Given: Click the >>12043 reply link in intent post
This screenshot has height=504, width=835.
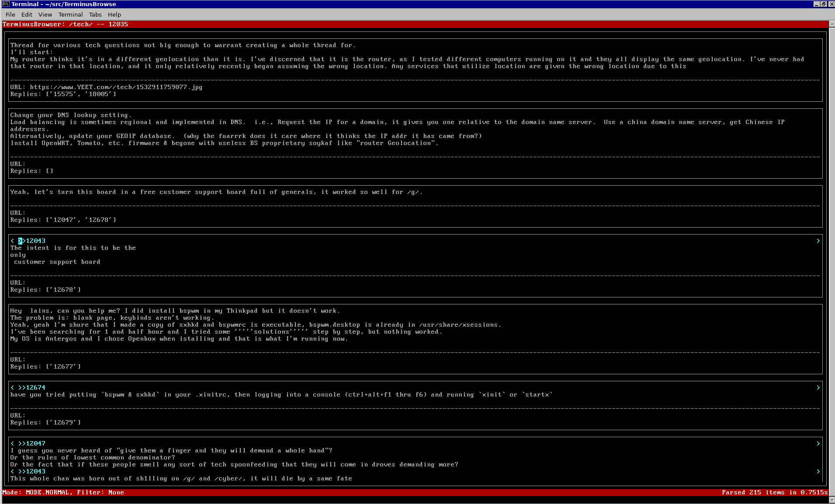Looking at the screenshot, I should coord(32,241).
